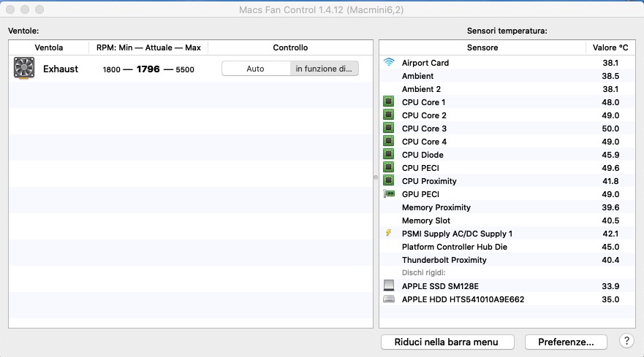
Task: Select the Ambient 2 sensor row
Action: pyautogui.click(x=507, y=89)
